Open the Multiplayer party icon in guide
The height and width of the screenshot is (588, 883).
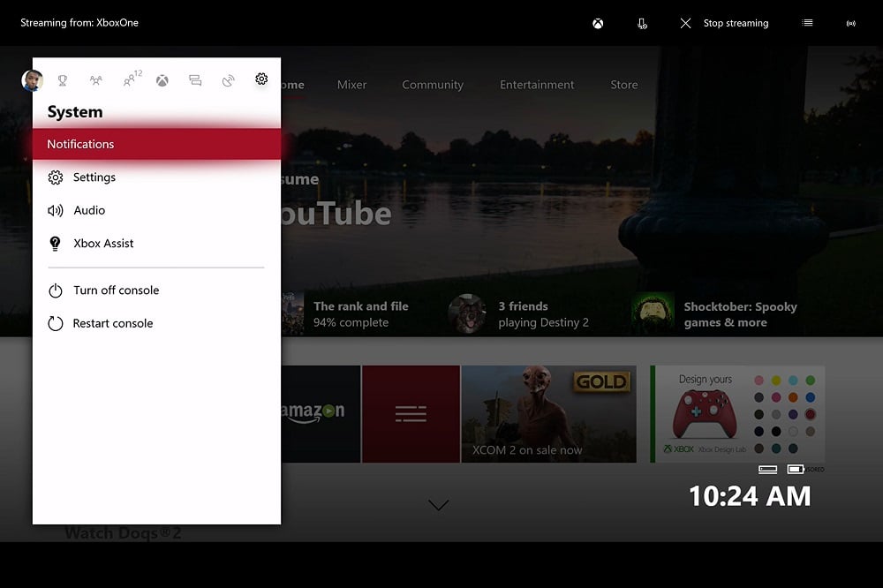point(95,80)
